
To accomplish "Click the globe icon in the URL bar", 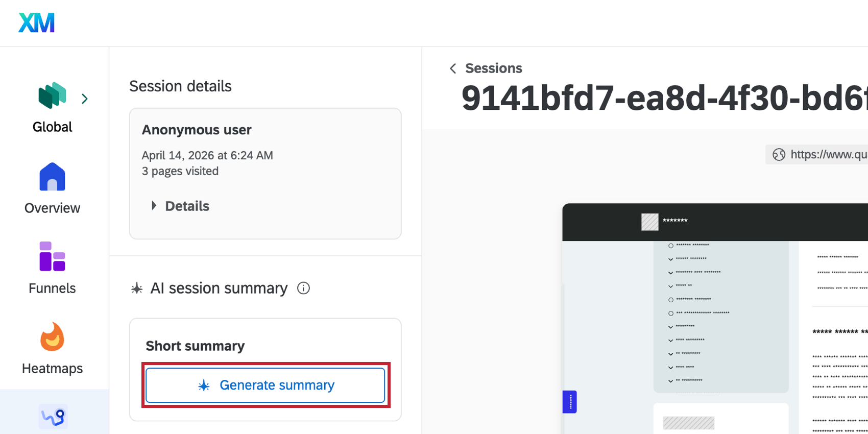I will (778, 155).
